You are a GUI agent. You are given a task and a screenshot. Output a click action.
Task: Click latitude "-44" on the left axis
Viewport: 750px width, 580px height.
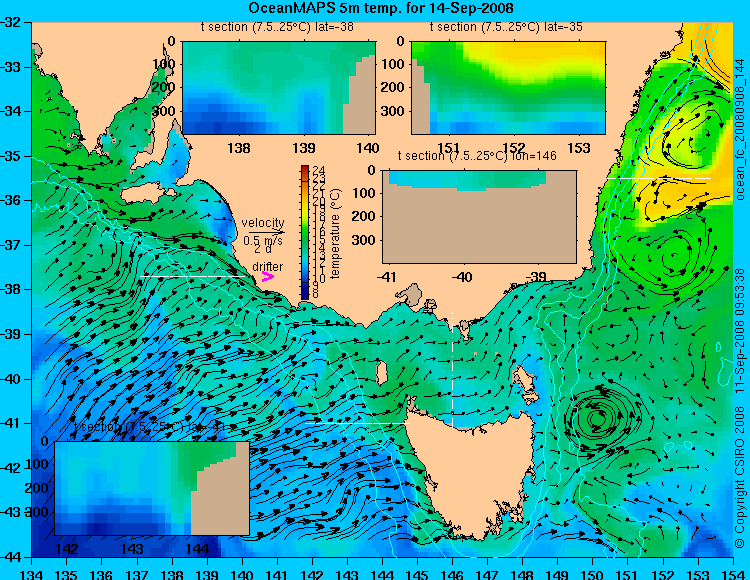click(x=11, y=557)
